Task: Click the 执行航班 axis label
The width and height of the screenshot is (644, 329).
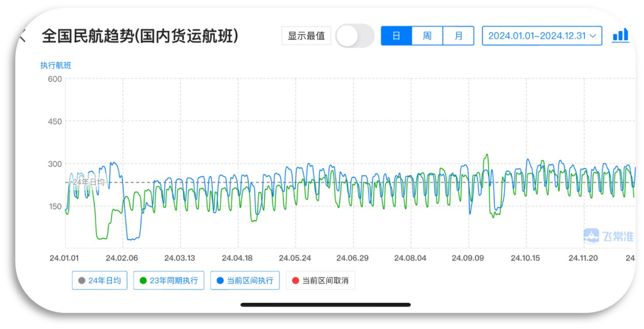Action: pyautogui.click(x=56, y=65)
